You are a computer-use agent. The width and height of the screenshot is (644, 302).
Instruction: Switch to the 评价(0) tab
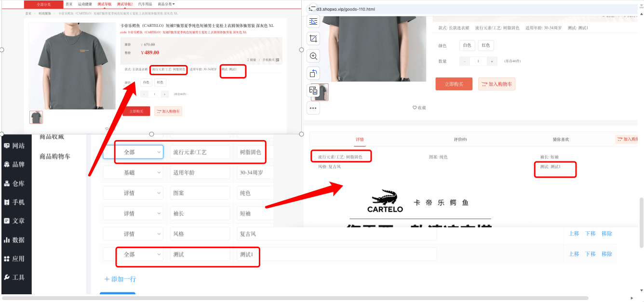(460, 139)
